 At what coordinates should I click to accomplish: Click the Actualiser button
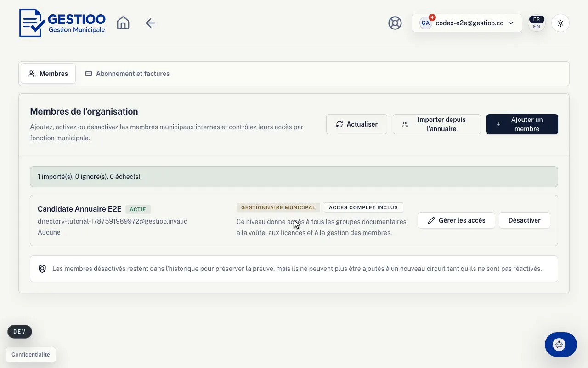pos(356,124)
